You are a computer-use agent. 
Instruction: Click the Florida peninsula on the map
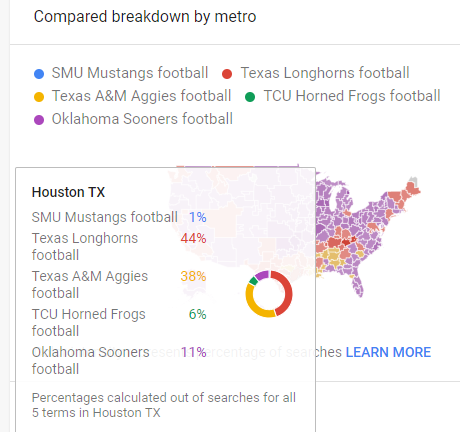pyautogui.click(x=358, y=287)
